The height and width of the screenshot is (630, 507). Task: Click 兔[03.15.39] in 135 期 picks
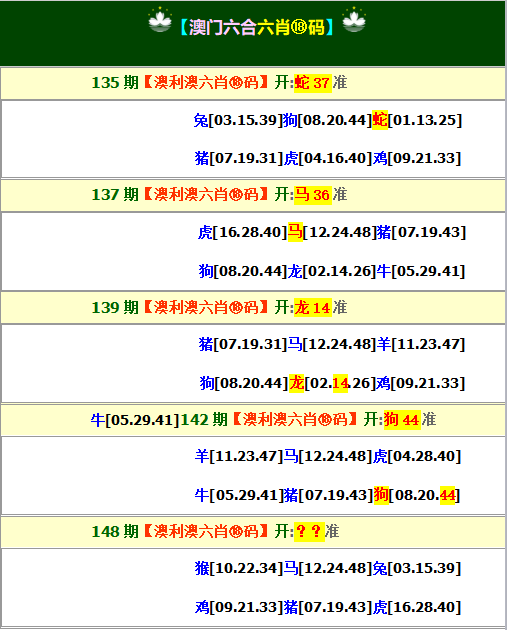(x=238, y=121)
